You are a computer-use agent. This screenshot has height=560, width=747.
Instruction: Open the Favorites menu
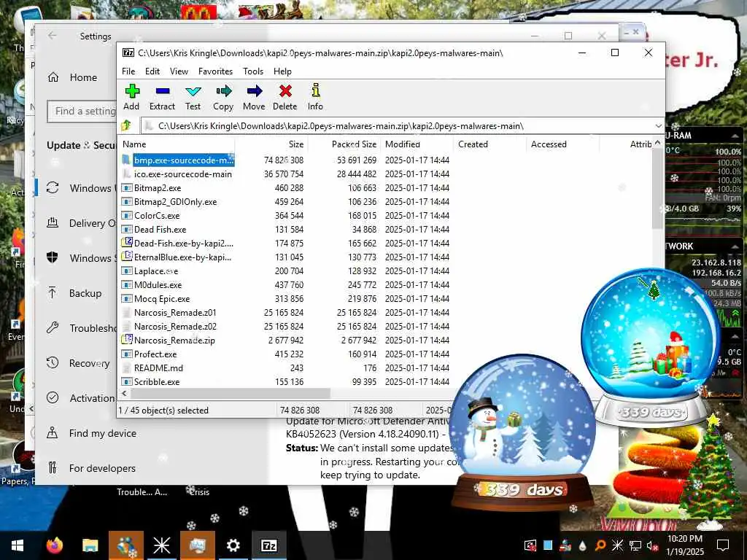pos(215,71)
